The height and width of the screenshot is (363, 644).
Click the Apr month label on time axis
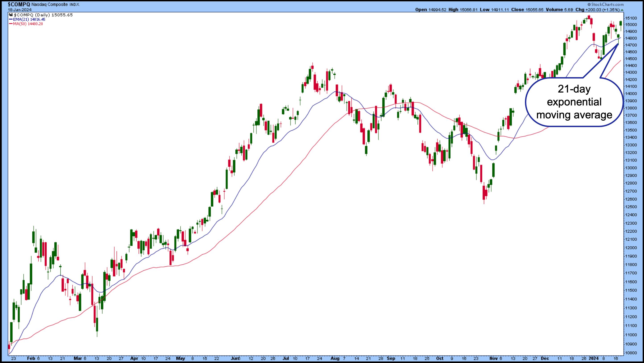tap(134, 358)
